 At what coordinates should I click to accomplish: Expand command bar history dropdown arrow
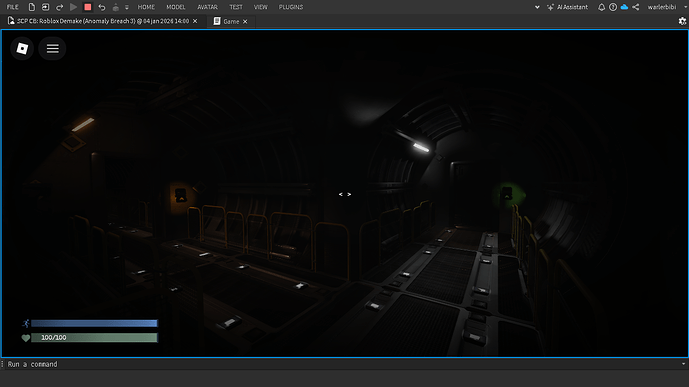(x=683, y=364)
